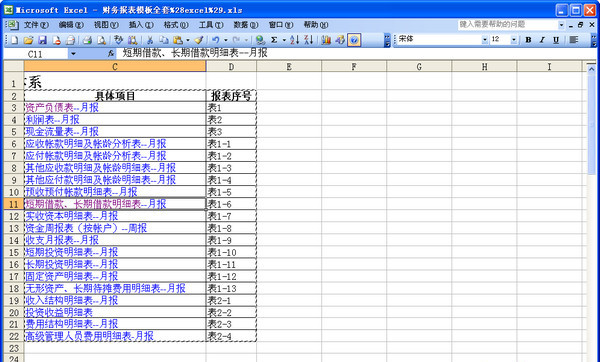The image size is (600, 362).
Task: Click the Redo arrow icon
Action: click(x=236, y=40)
